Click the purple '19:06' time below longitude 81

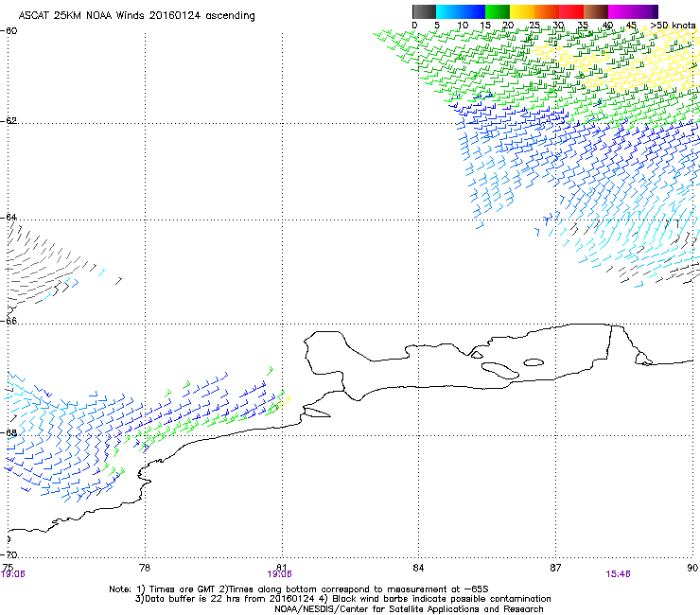279,574
